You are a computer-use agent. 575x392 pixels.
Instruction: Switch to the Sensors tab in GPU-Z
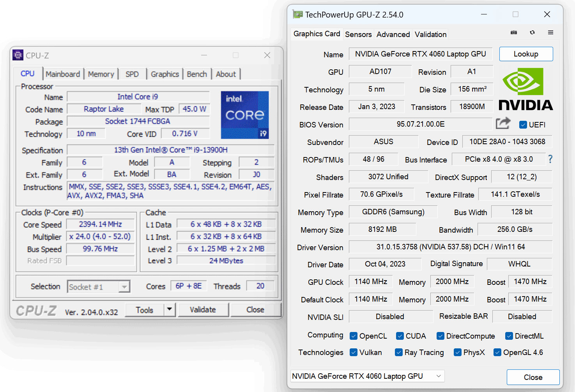point(358,34)
